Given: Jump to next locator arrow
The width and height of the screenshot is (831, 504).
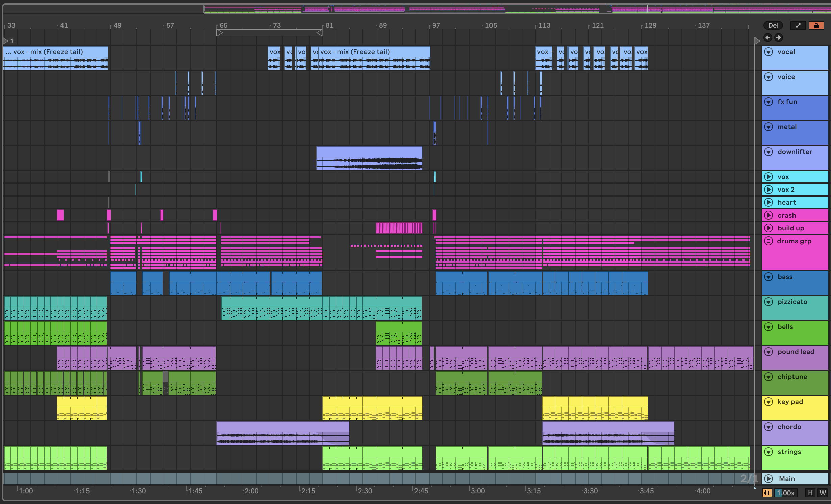Looking at the screenshot, I should [778, 37].
